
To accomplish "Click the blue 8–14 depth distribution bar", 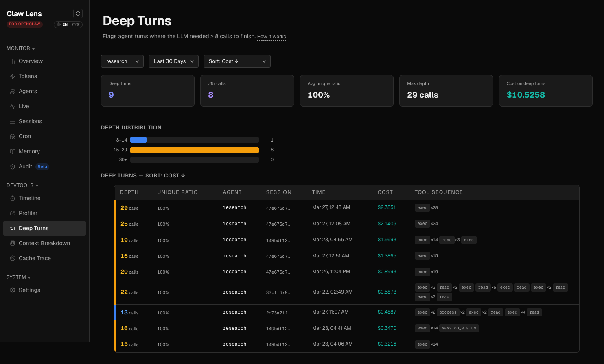I will click(138, 140).
